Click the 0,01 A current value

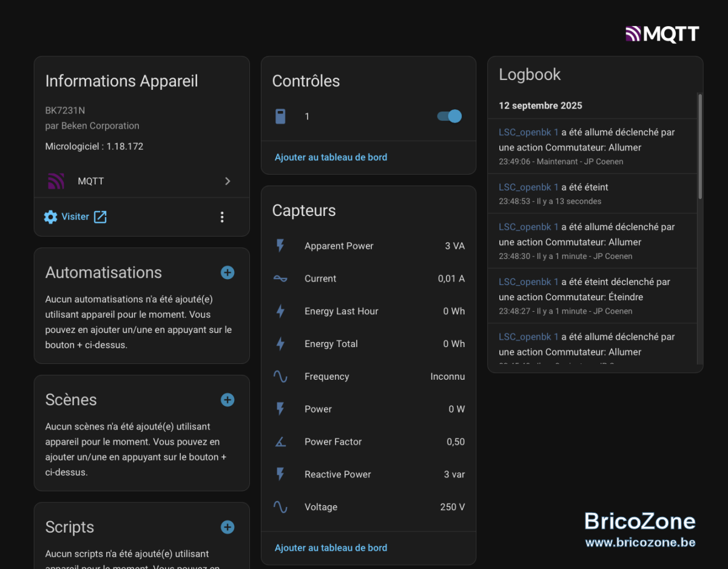pos(451,278)
